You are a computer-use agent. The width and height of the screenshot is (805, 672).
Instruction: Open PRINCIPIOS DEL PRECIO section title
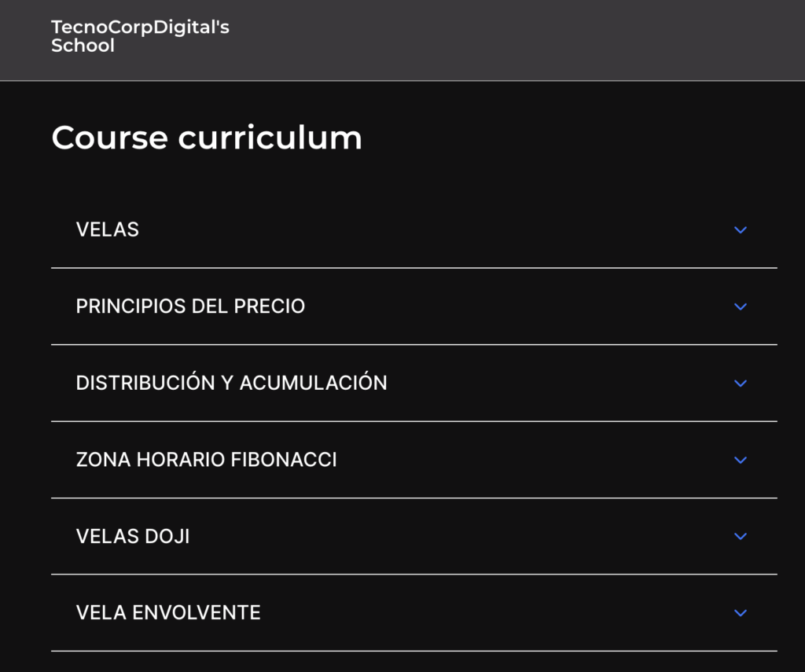[x=190, y=306]
